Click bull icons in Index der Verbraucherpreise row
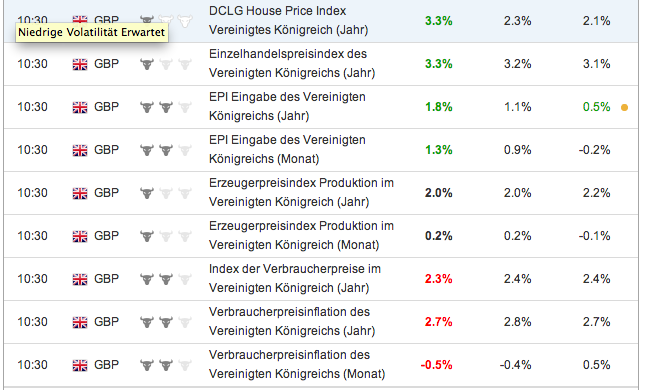This screenshot has width=648, height=390. pos(166,279)
